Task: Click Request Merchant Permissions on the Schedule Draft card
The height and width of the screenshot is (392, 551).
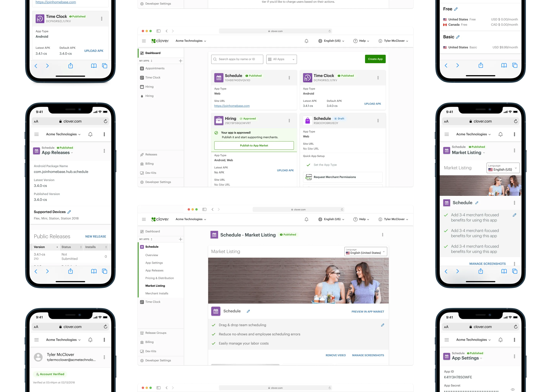Action: (x=343, y=177)
